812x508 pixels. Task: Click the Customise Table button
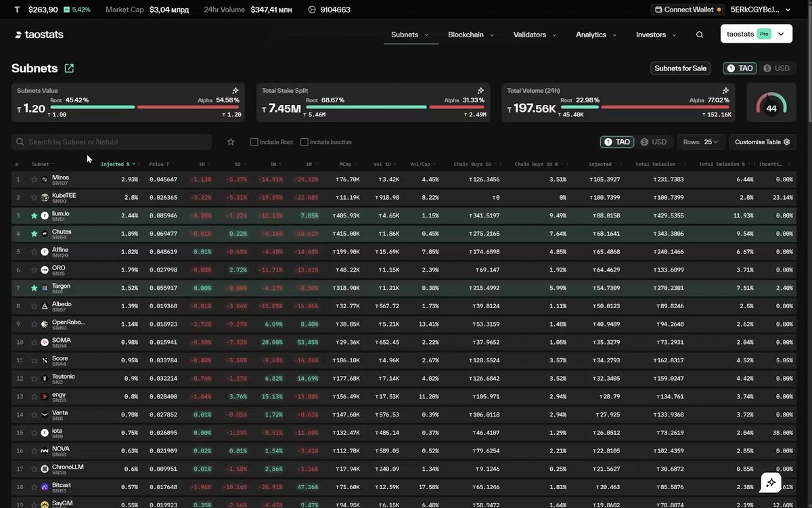click(763, 142)
